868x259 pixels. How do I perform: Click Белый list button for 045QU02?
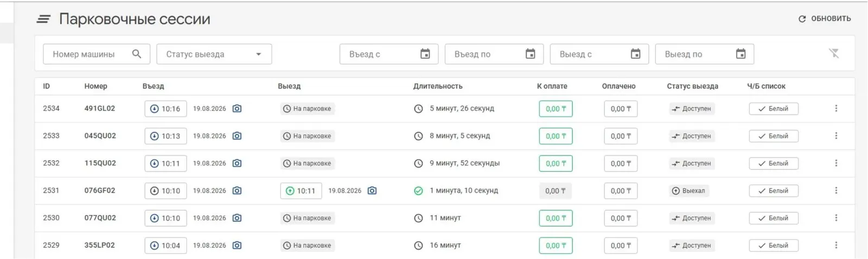coord(774,136)
